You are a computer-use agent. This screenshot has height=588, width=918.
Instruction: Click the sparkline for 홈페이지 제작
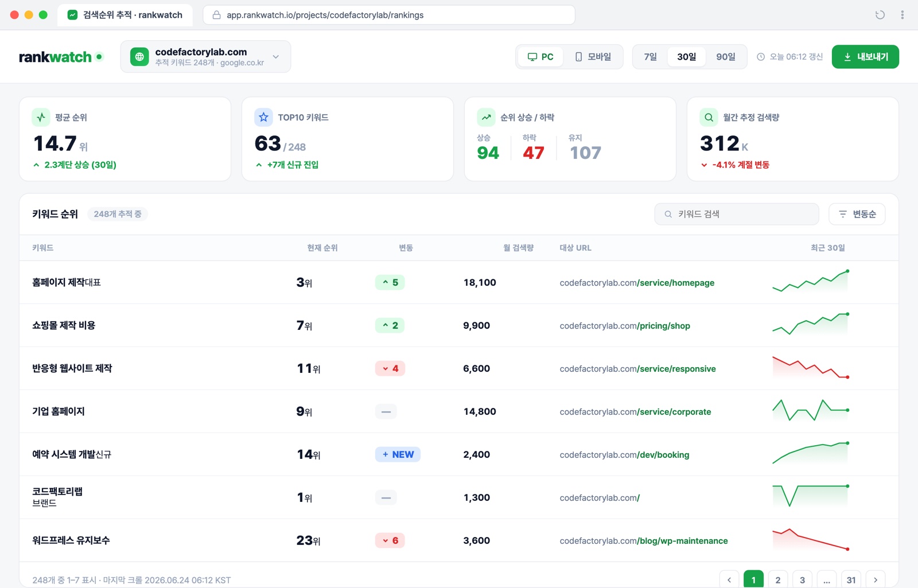[811, 281]
